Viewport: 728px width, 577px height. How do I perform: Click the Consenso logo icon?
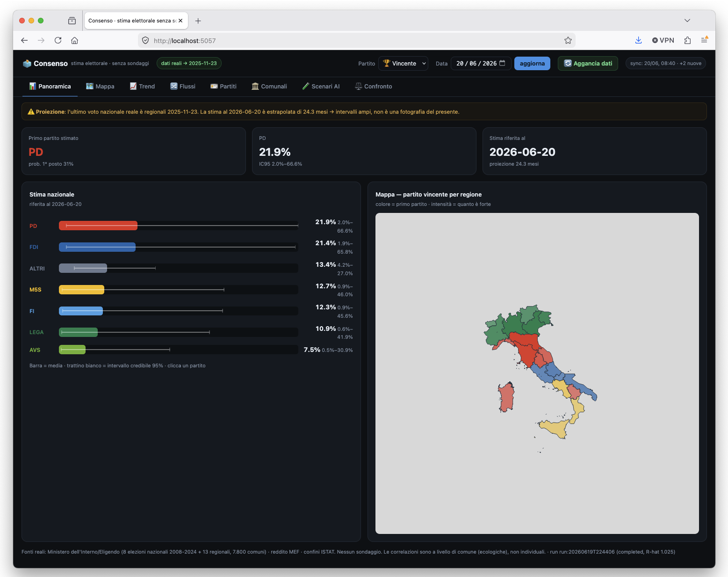pos(27,64)
